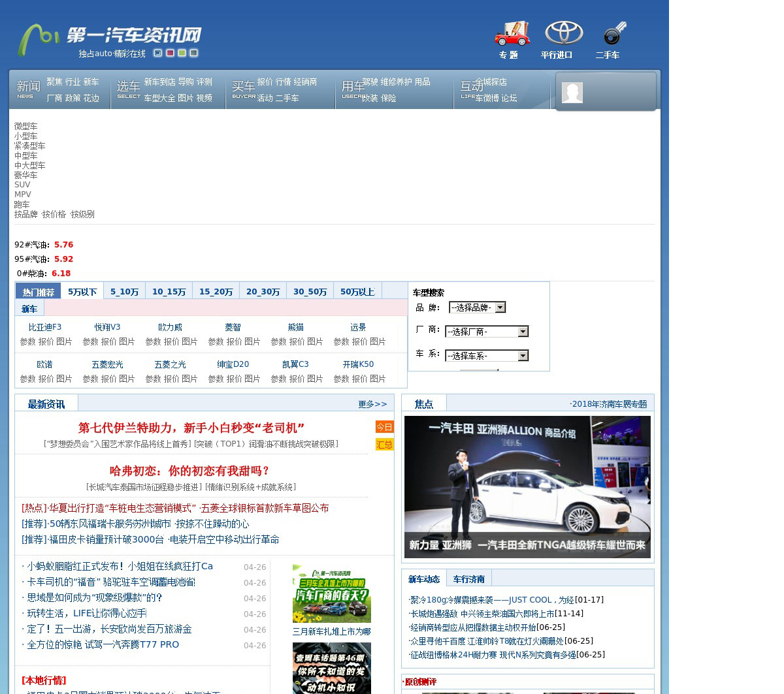Screen dimensions: 784x694
Task: Open the 比亚迪F3 car model link
Action: (x=45, y=327)
